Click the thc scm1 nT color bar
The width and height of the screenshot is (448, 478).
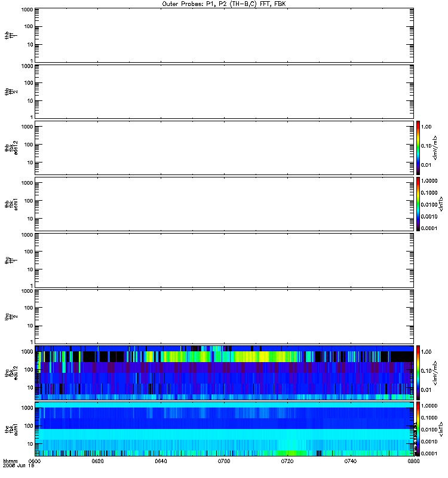pyautogui.click(x=418, y=429)
